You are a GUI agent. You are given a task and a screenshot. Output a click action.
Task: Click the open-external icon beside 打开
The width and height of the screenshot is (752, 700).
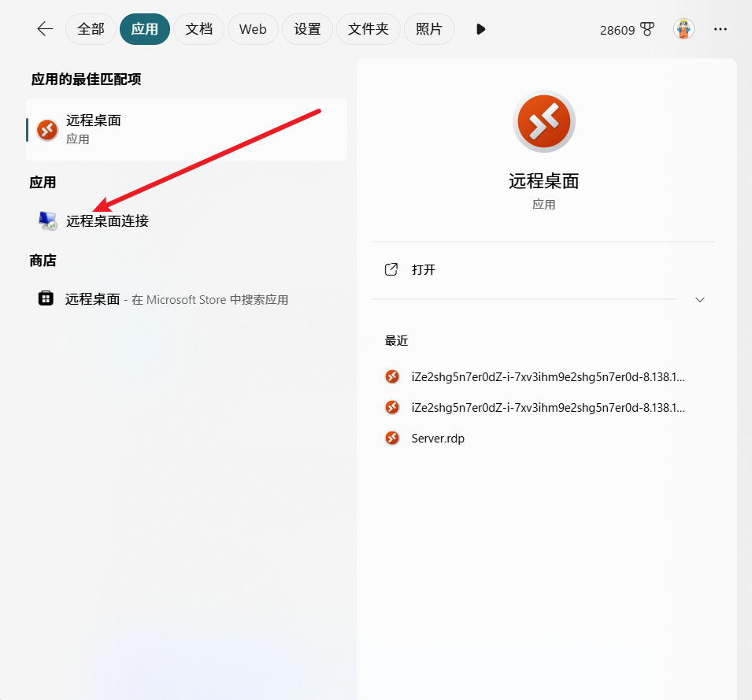[x=391, y=269]
